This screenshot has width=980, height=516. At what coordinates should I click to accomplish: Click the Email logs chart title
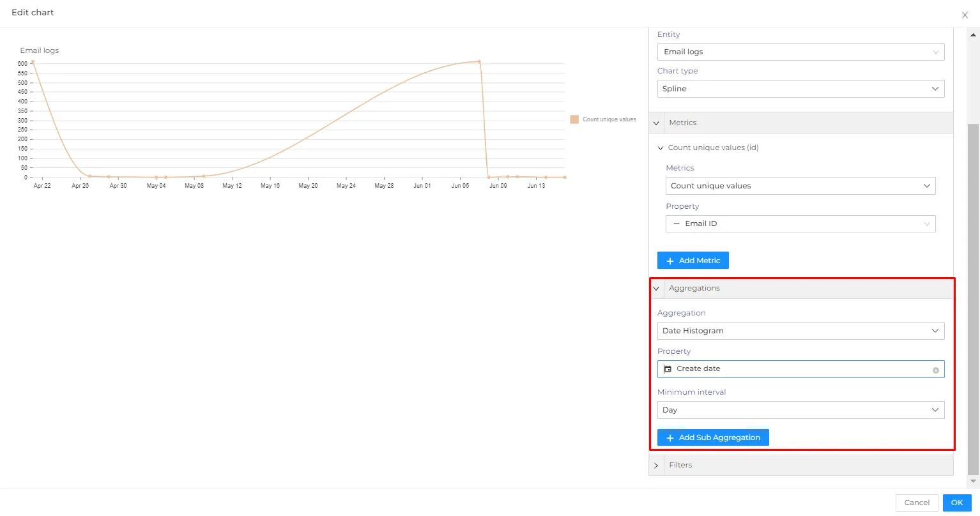(x=40, y=50)
